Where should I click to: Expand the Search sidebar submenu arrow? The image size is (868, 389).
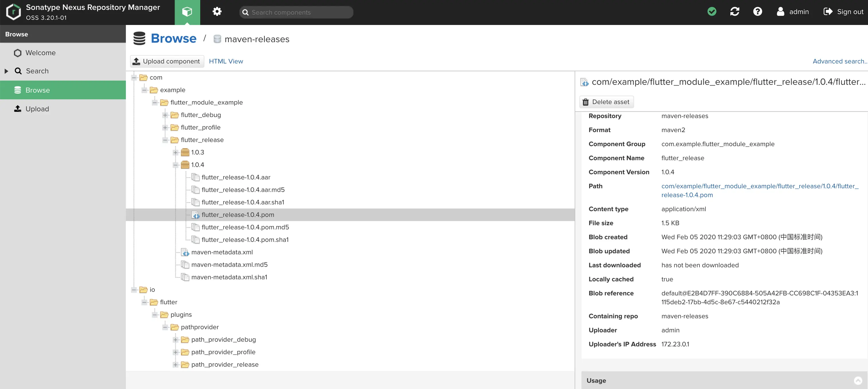[x=6, y=71]
